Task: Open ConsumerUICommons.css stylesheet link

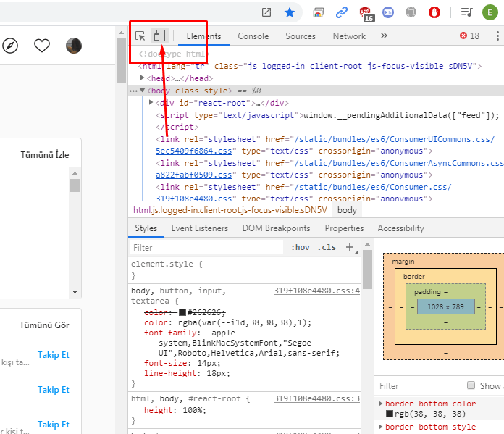Action: tap(394, 139)
